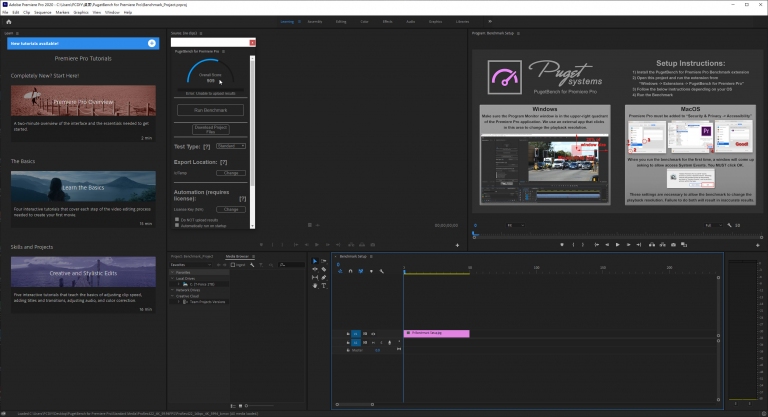
Task: Open the Media Browser panel menu icon
Action: (x=253, y=256)
